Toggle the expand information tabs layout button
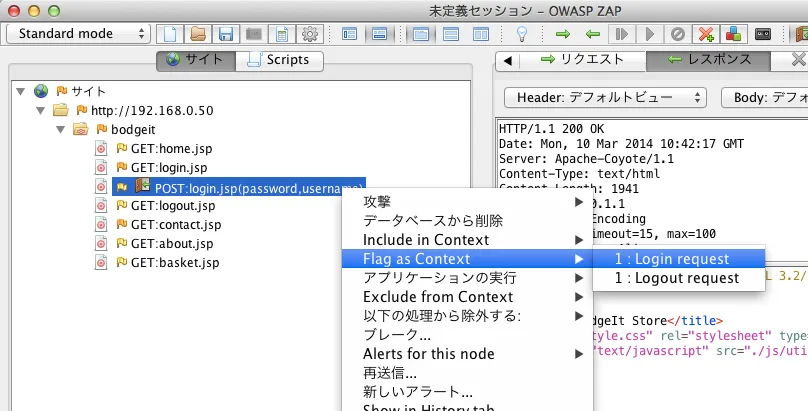 tap(379, 34)
